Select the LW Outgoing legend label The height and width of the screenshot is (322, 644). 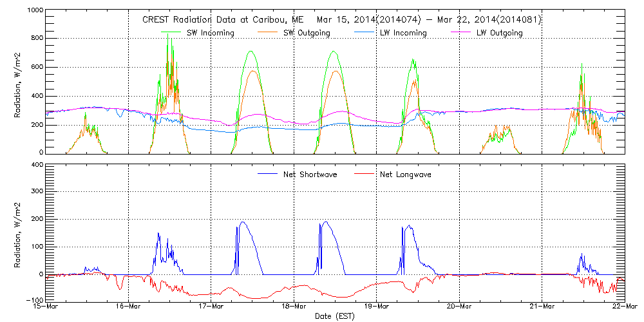click(x=500, y=33)
